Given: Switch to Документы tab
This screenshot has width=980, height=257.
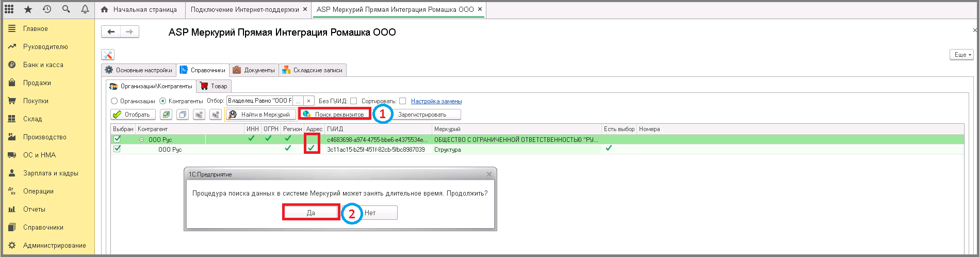Looking at the screenshot, I should pos(254,70).
